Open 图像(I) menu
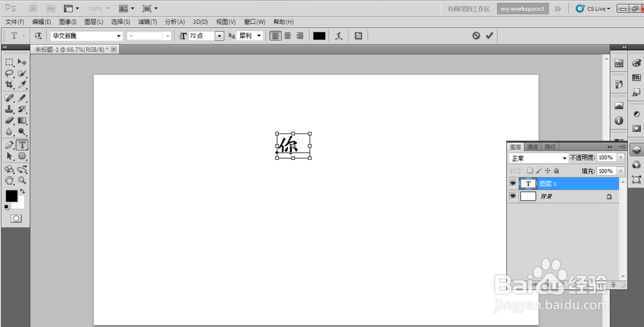Viewport: 644px width, 327px height. [68, 22]
